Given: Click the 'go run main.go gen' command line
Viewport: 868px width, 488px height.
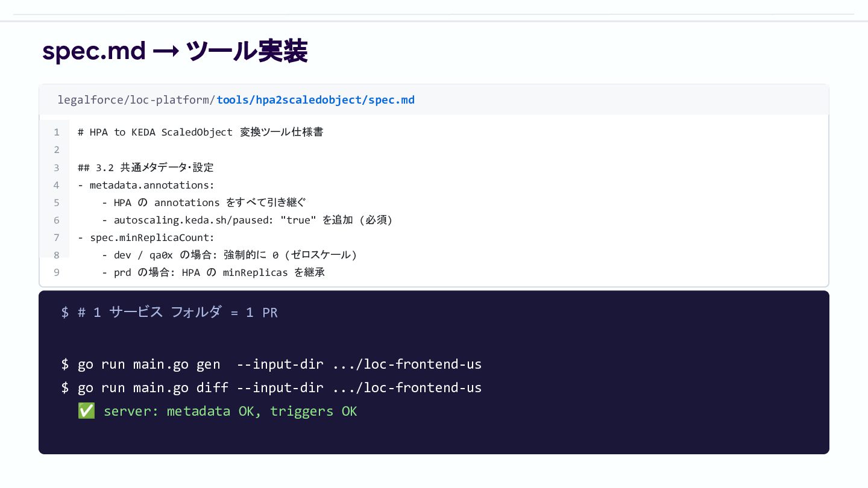Looking at the screenshot, I should 271,364.
